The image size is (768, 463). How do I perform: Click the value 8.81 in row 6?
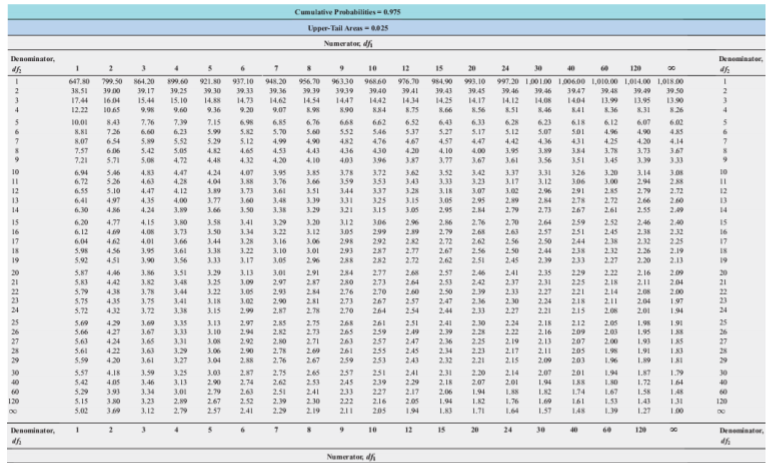81,132
